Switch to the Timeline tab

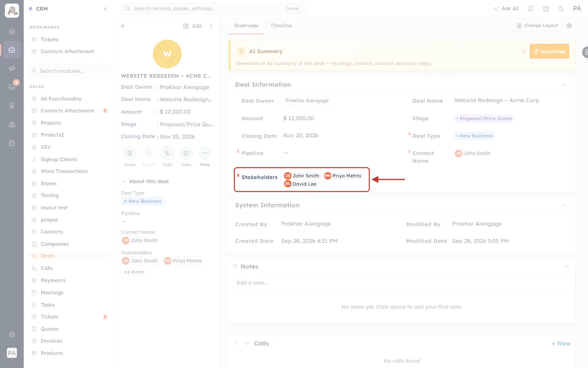tap(281, 26)
